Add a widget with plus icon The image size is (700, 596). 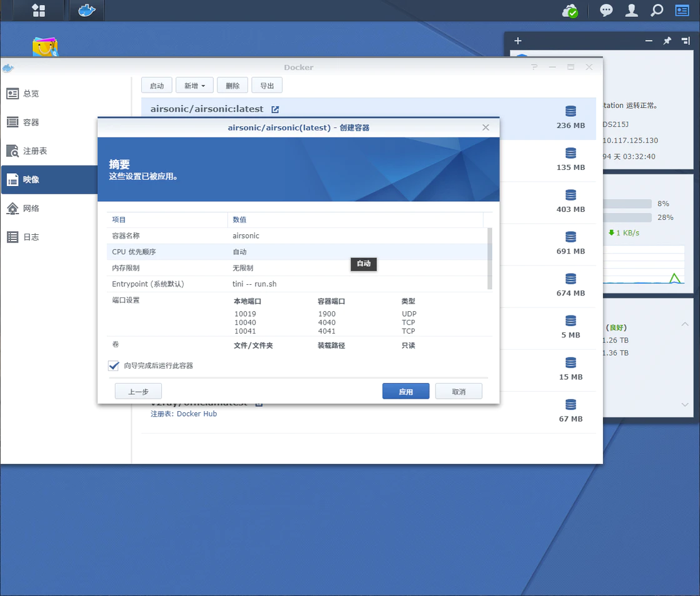[517, 41]
